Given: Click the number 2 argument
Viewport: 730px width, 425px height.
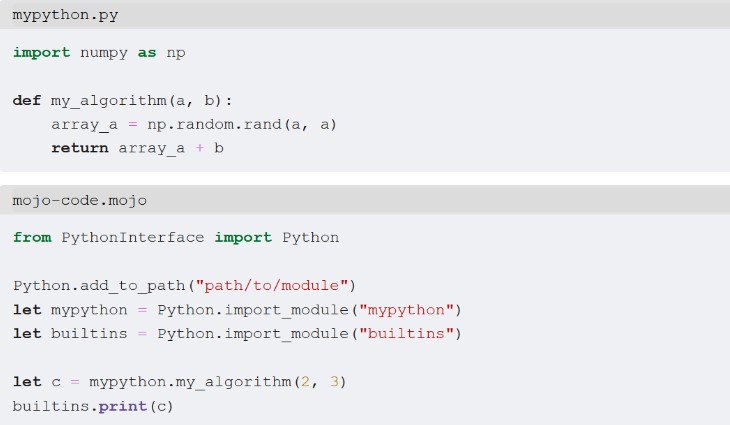Looking at the screenshot, I should [306, 381].
